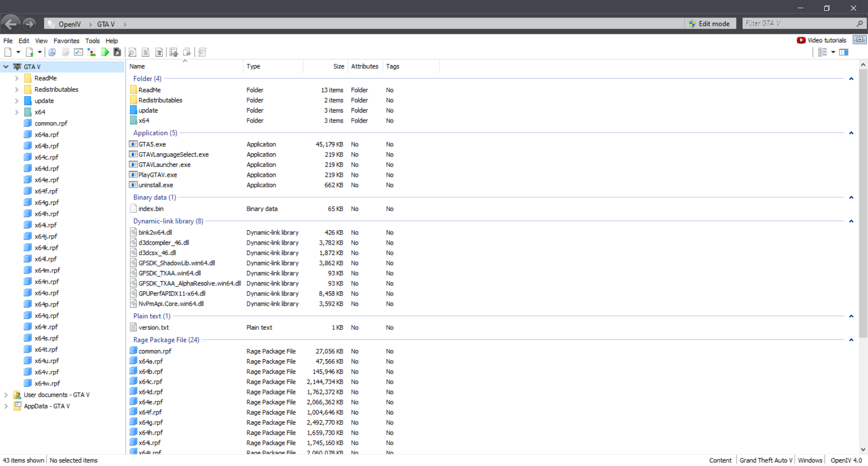Click the dark package shortcut toolbar icon
Viewport: 868px width, 466px height.
pyautogui.click(x=118, y=52)
